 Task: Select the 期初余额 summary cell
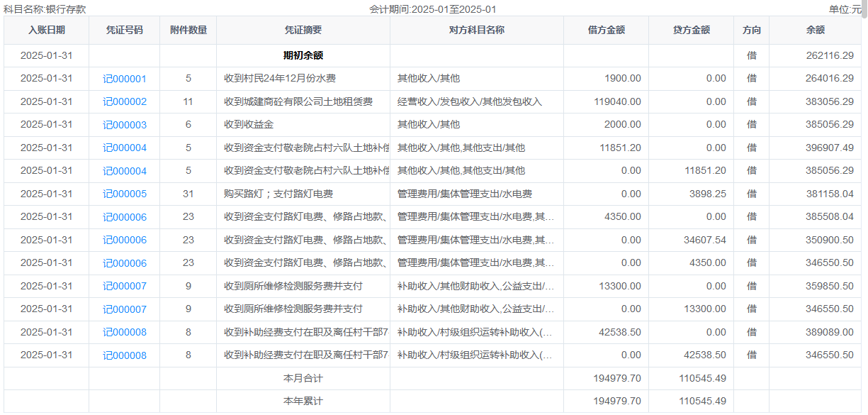(x=303, y=55)
